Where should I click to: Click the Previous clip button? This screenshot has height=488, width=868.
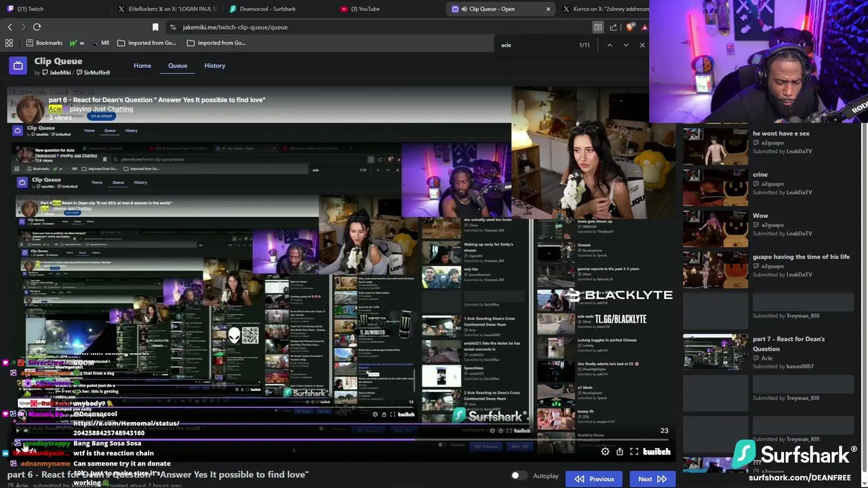tap(595, 479)
